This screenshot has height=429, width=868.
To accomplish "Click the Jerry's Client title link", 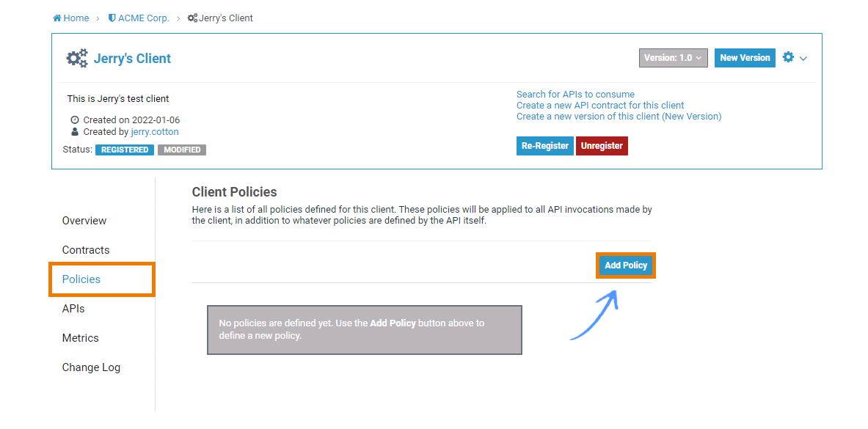I will click(132, 59).
